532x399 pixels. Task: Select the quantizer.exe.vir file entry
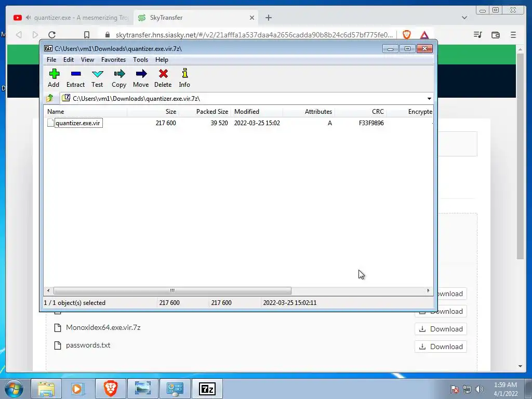coord(78,123)
